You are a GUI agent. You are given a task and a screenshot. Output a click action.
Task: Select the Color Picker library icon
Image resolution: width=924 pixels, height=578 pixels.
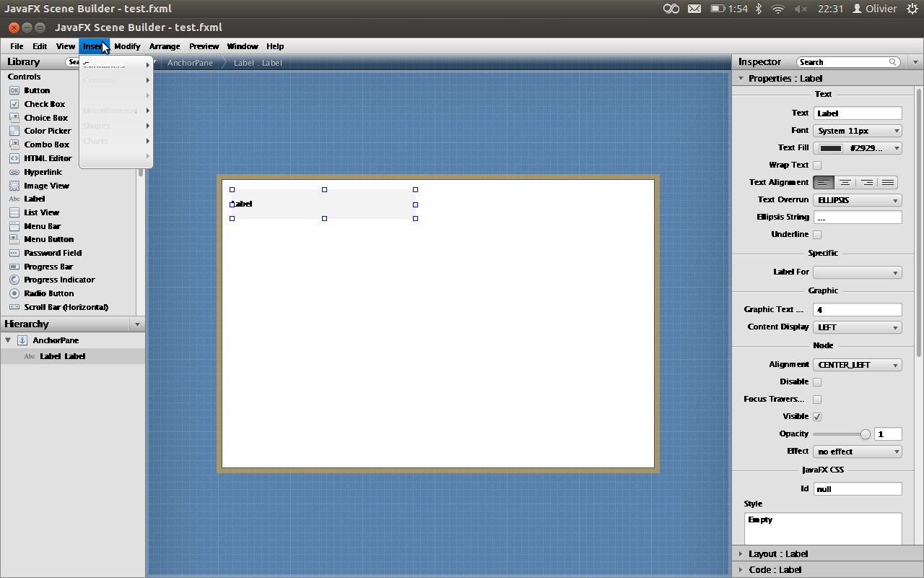(x=14, y=131)
